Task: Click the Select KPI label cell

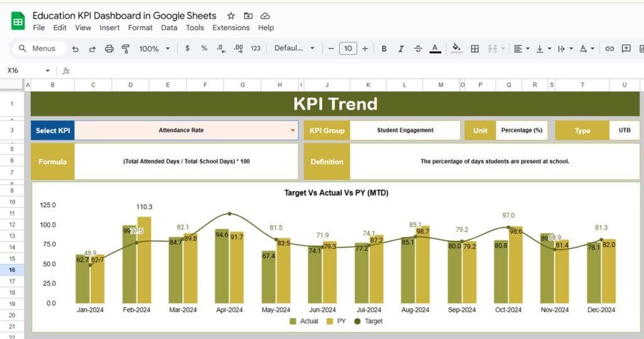Action: coord(53,130)
